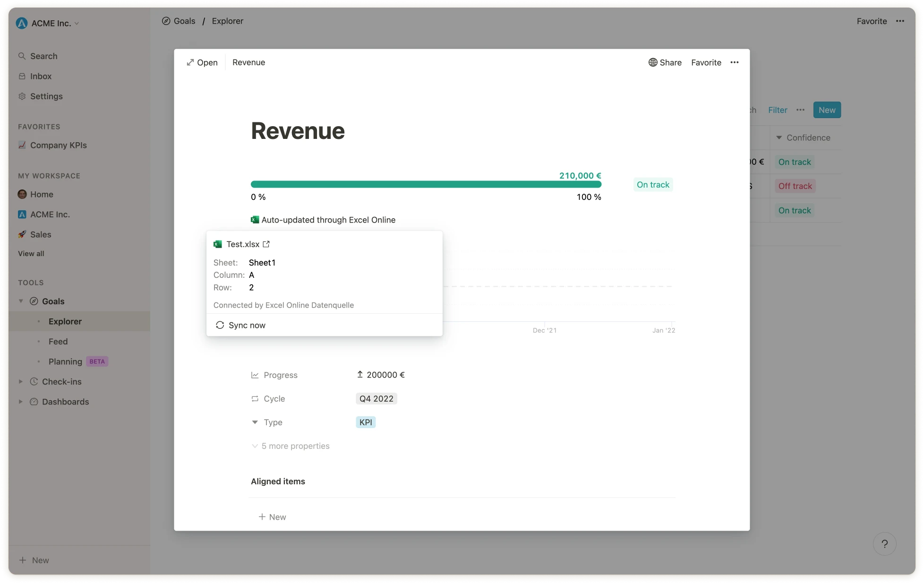Click the Excel icon beside Auto-updated text
Image resolution: width=924 pixels, height=584 pixels.
(255, 220)
